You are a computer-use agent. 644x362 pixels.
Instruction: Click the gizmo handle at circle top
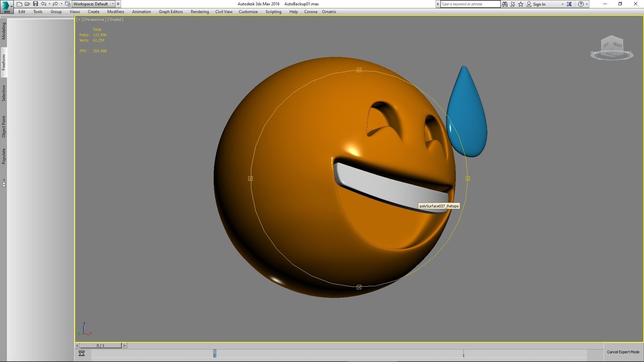[359, 70]
